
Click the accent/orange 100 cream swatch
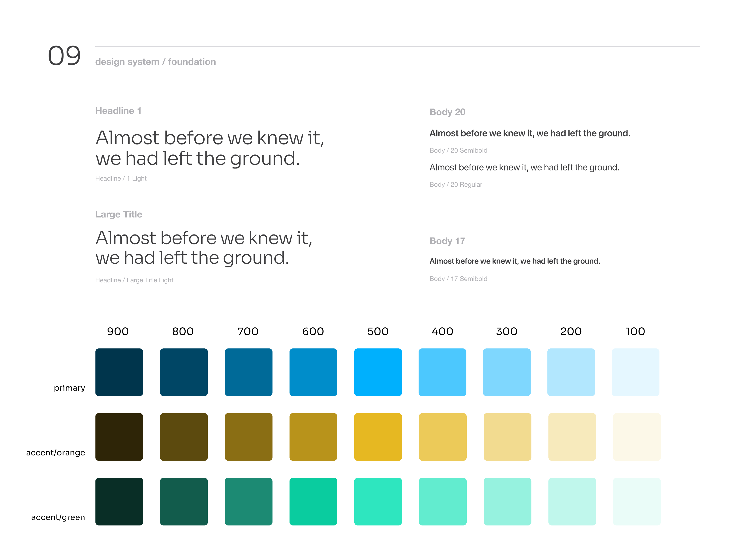pos(637,437)
